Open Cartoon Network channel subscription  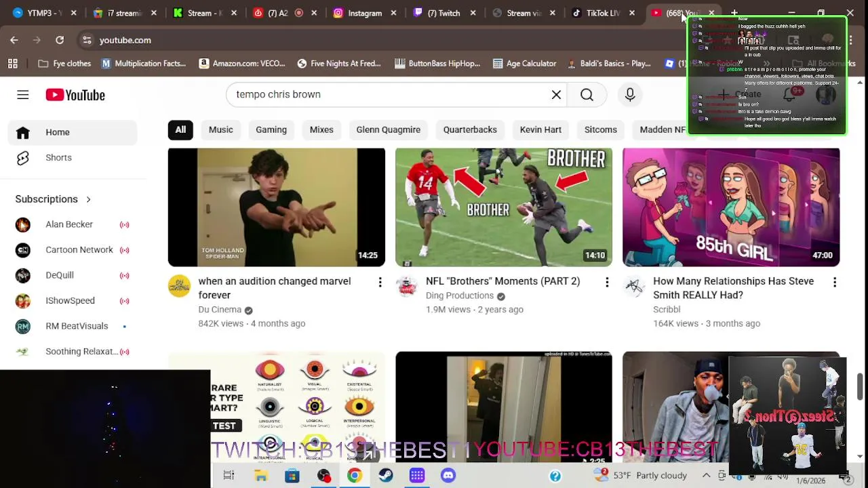[x=73, y=250]
